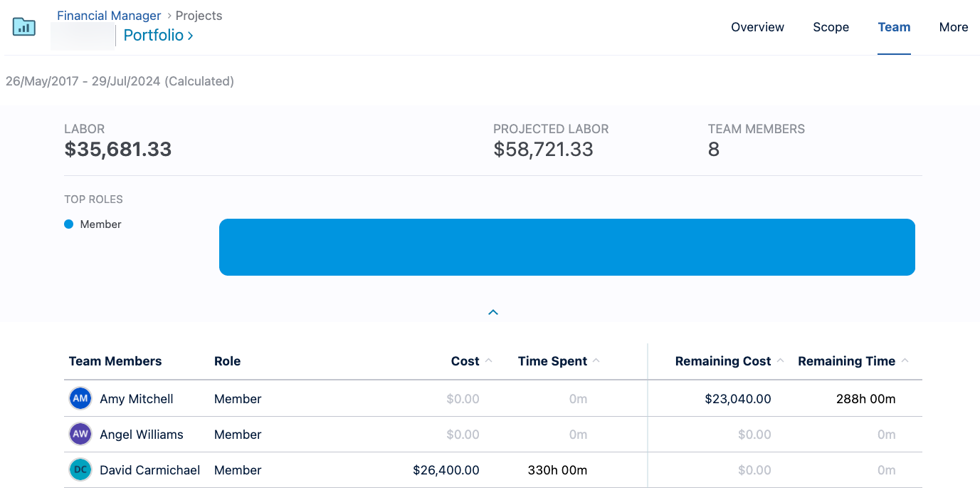The image size is (980, 488).
Task: Select the Team tab
Action: click(894, 27)
